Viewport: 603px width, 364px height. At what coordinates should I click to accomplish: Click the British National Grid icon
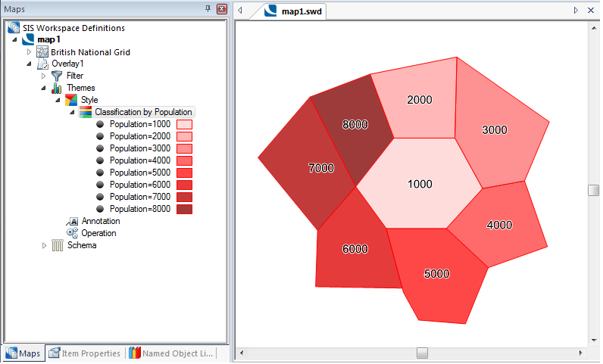[42, 52]
